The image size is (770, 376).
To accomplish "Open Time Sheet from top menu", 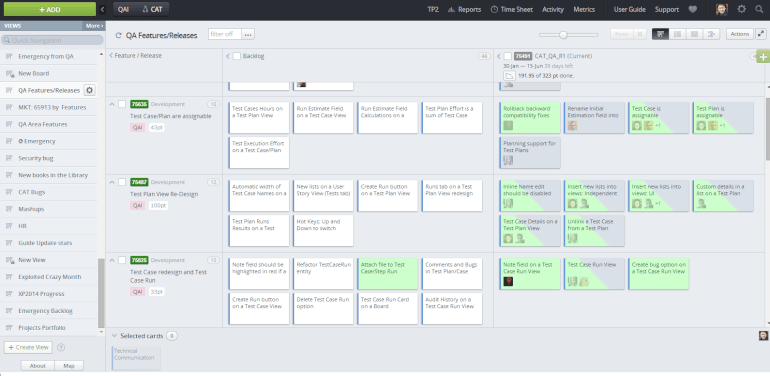I will (512, 9).
